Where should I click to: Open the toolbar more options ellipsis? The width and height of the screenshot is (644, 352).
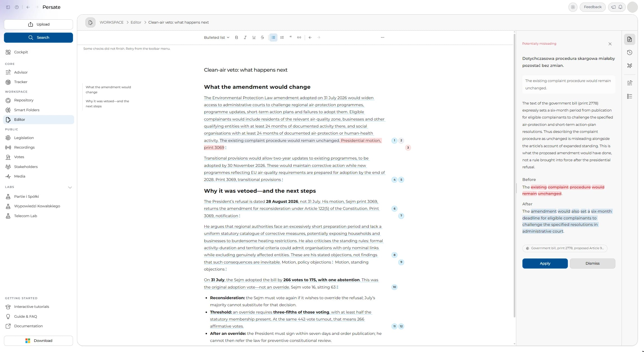click(x=383, y=37)
